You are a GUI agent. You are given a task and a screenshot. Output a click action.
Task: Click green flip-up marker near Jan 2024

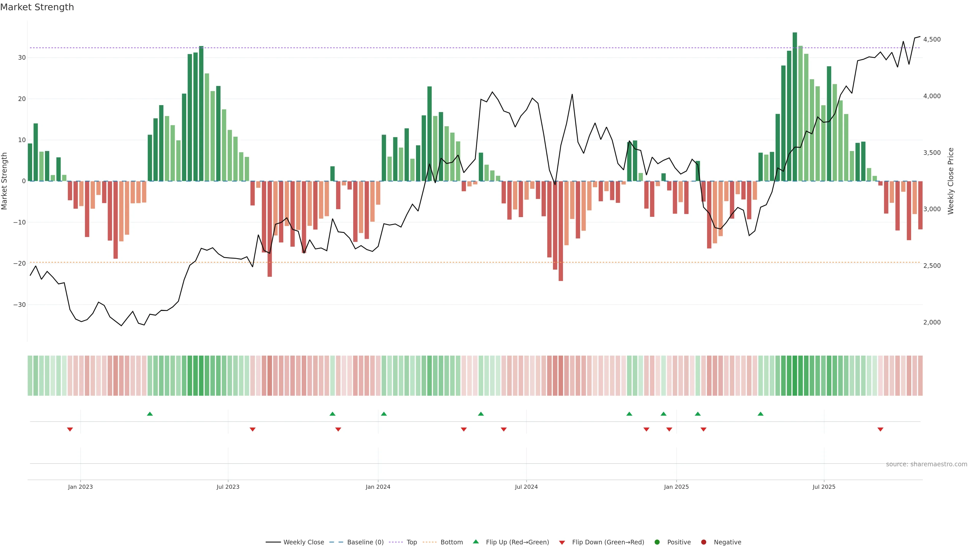384,414
